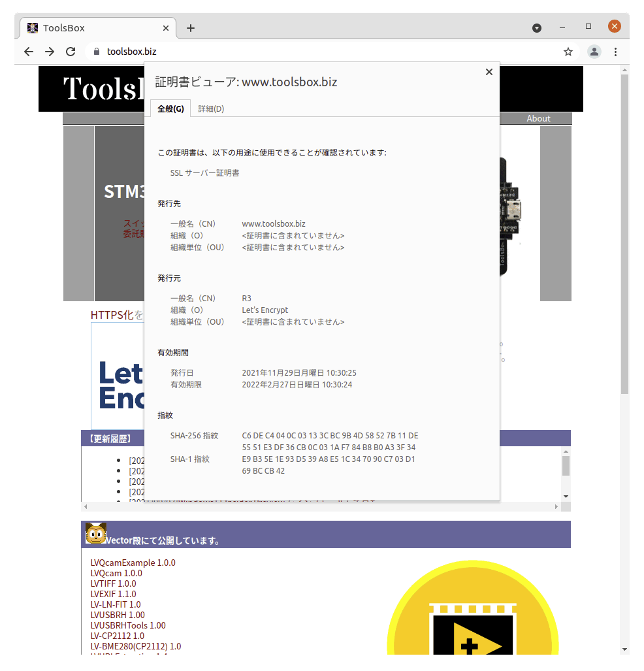Viewport: 644px width, 671px height.
Task: Close the ToolsBox browser tab
Action: [x=166, y=28]
